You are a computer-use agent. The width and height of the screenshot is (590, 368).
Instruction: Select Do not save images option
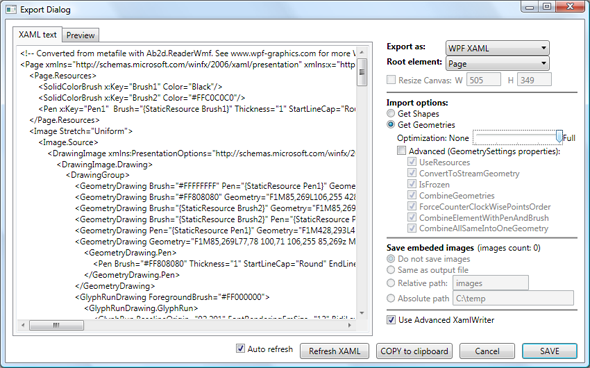point(391,259)
